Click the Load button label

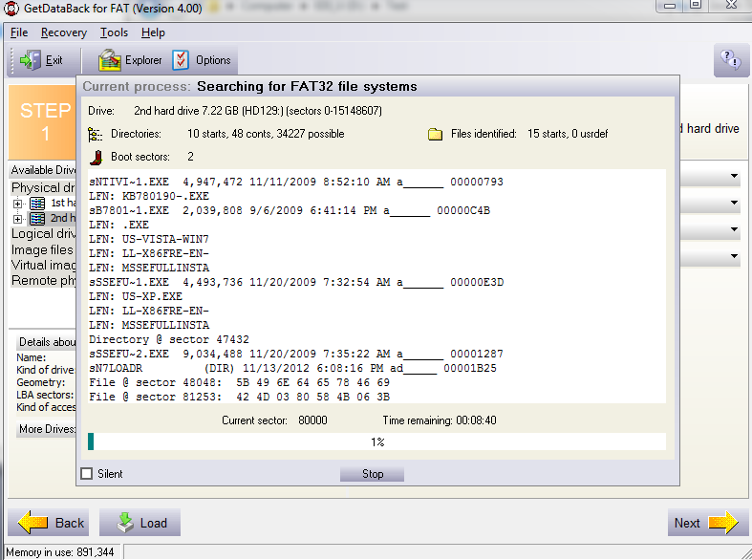pos(154,523)
